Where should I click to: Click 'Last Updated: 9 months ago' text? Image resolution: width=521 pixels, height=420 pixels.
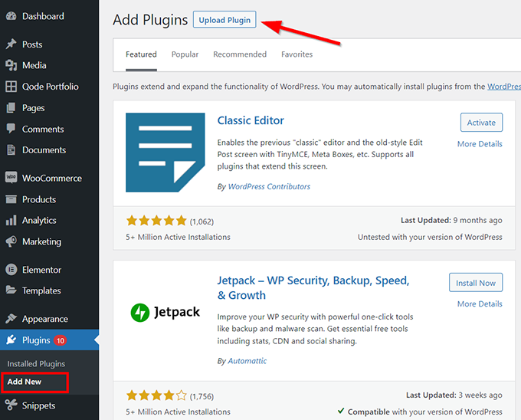click(451, 220)
